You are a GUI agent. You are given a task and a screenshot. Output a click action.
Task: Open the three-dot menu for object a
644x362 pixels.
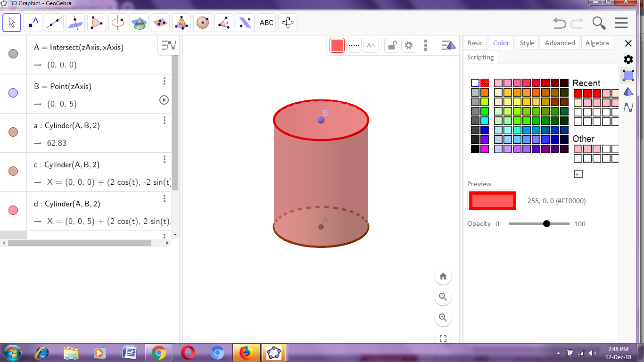[x=164, y=121]
